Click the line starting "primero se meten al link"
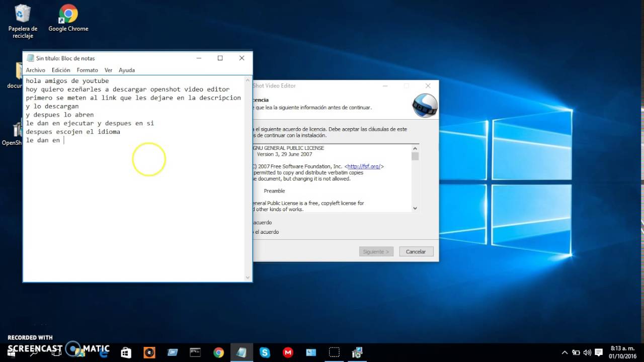This screenshot has height=362, width=644. 133,98
